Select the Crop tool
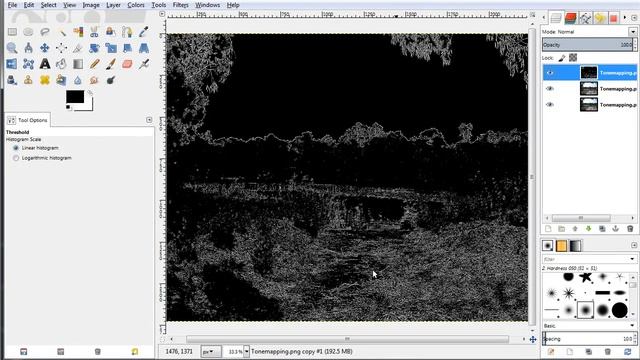 (78, 48)
